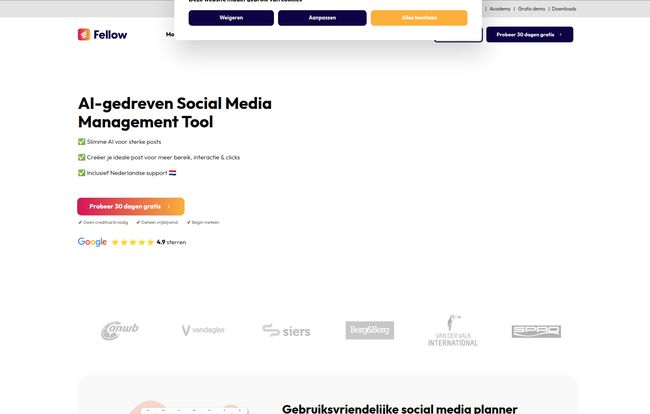The width and height of the screenshot is (650, 414).
Task: Click the Google logo beside the rating
Action: [92, 242]
